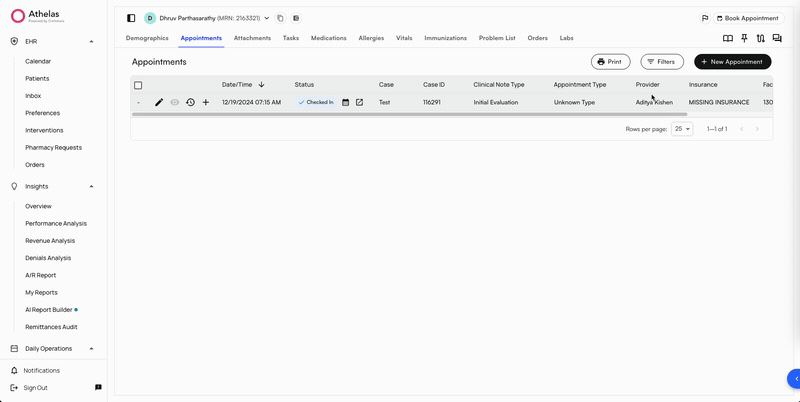The width and height of the screenshot is (800, 402).
Task: Collapse the EHR sidebar section
Action: pyautogui.click(x=91, y=41)
